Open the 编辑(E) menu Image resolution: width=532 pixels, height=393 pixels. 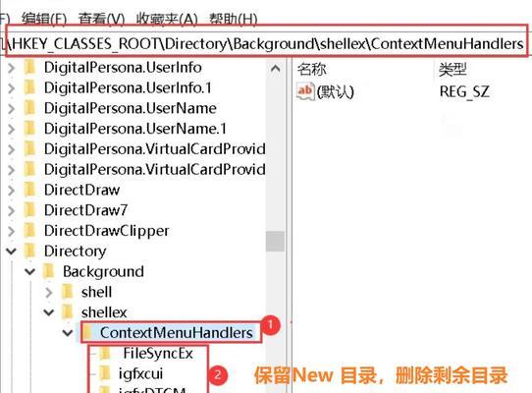44,19
